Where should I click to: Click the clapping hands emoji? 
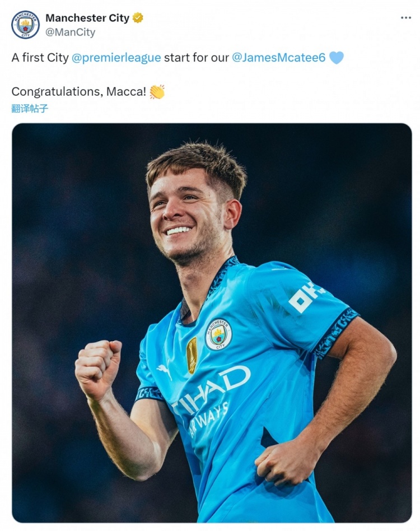[157, 91]
